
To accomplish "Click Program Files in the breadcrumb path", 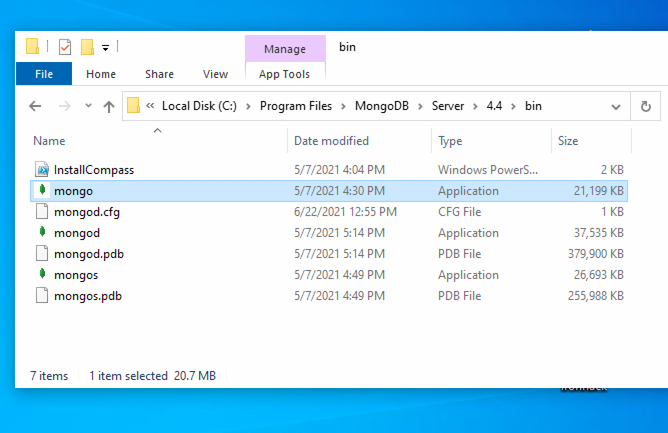I will click(x=296, y=106).
